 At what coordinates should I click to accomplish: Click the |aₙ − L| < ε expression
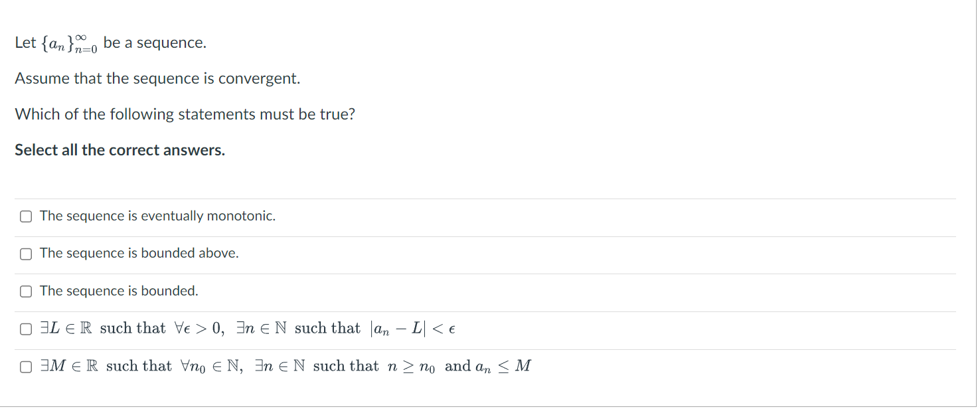tap(414, 329)
